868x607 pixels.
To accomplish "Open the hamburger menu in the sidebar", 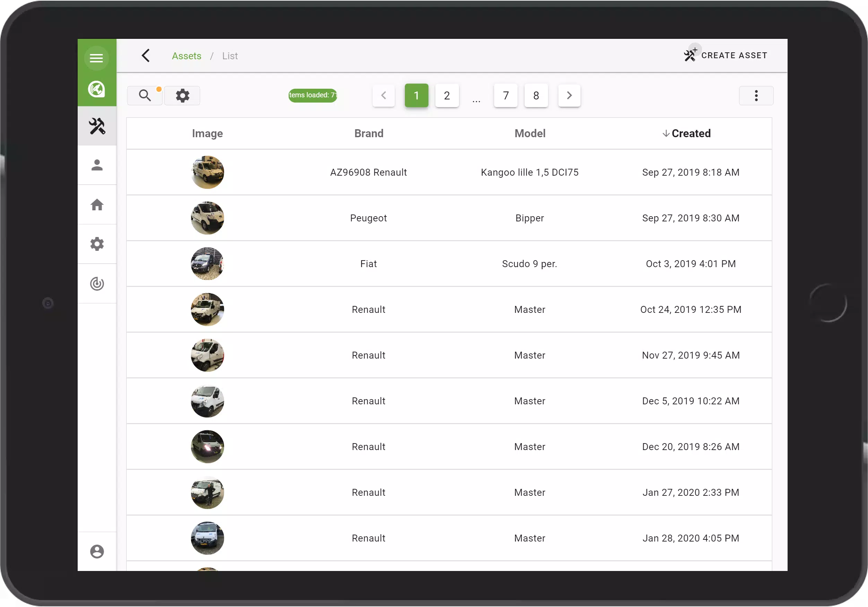I will (x=96, y=58).
